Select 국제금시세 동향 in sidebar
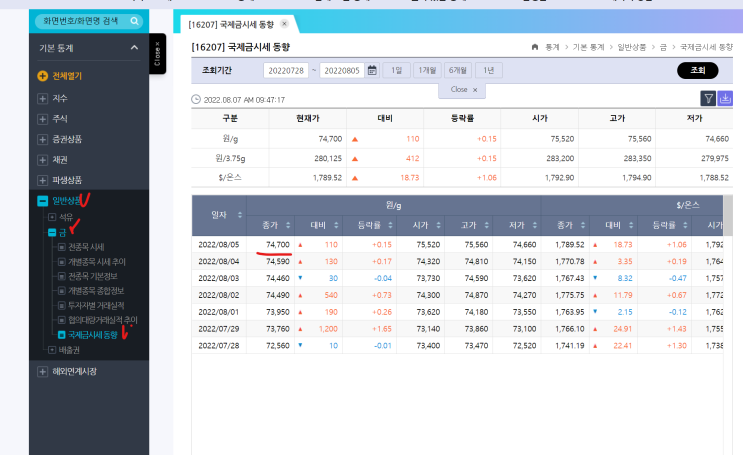Viewport: 743px width, 455px height. 92,335
